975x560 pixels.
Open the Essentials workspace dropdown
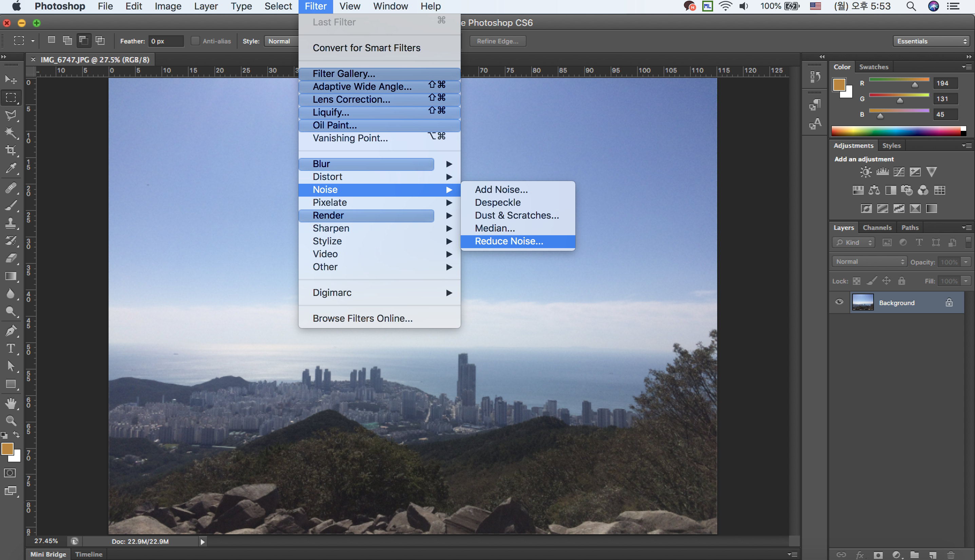(x=931, y=41)
